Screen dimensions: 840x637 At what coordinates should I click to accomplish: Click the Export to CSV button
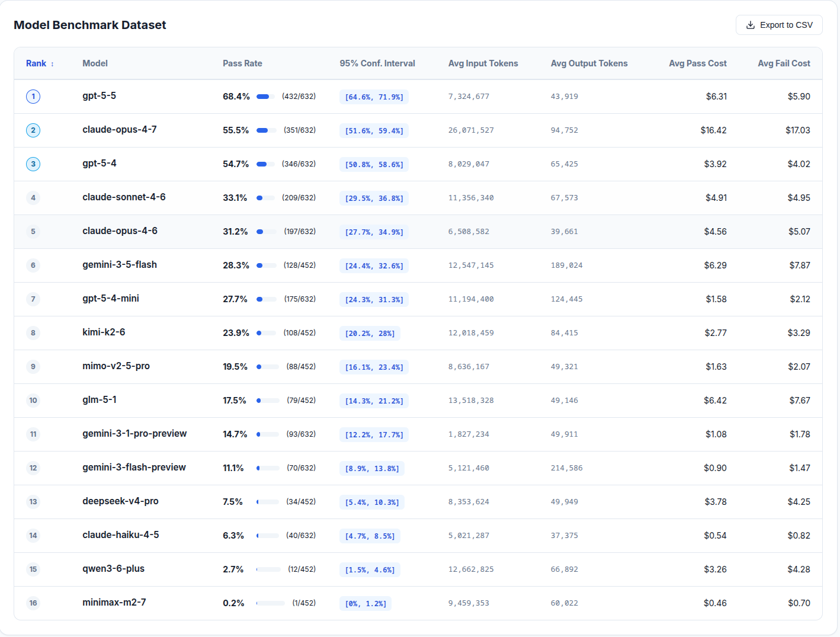[x=779, y=25]
